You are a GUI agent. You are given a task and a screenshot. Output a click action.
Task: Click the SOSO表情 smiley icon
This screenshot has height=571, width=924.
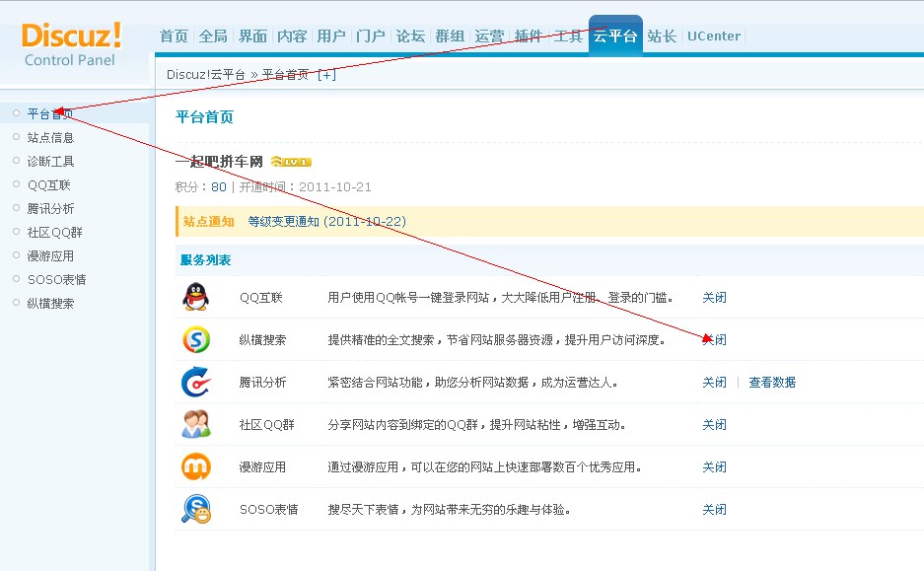[x=196, y=509]
